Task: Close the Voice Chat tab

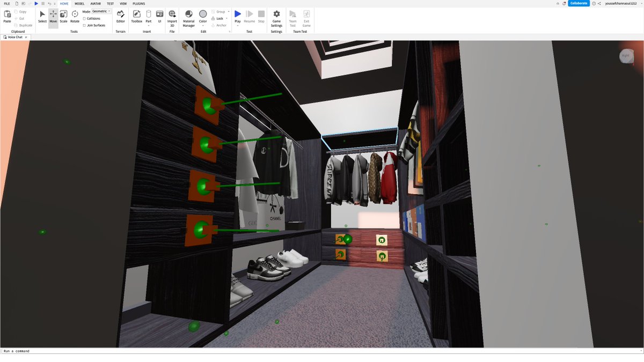Action: [x=26, y=37]
